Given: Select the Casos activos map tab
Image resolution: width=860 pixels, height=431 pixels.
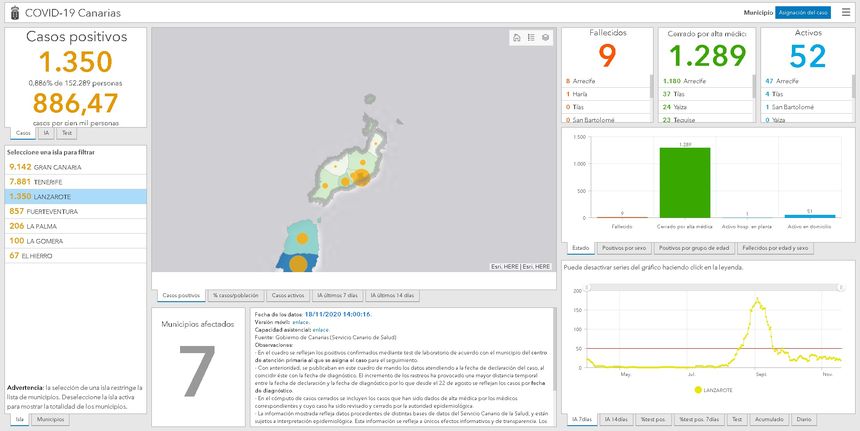Looking at the screenshot, I should (x=289, y=296).
